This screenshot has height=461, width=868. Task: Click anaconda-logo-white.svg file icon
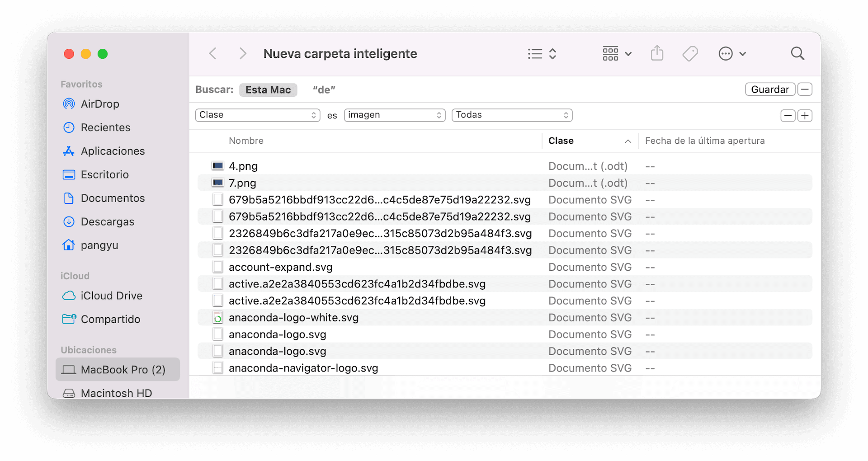[x=218, y=318]
